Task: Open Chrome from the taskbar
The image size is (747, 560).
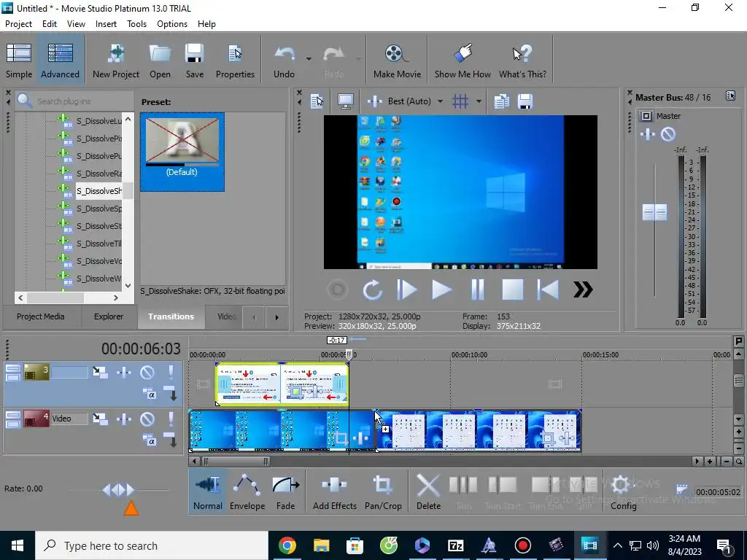Action: pyautogui.click(x=287, y=545)
